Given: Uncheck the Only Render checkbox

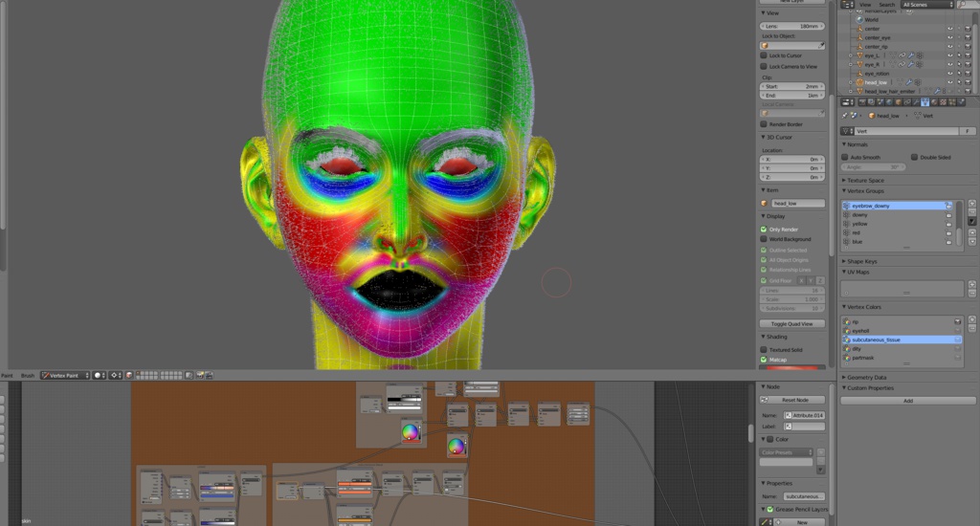Looking at the screenshot, I should [763, 230].
